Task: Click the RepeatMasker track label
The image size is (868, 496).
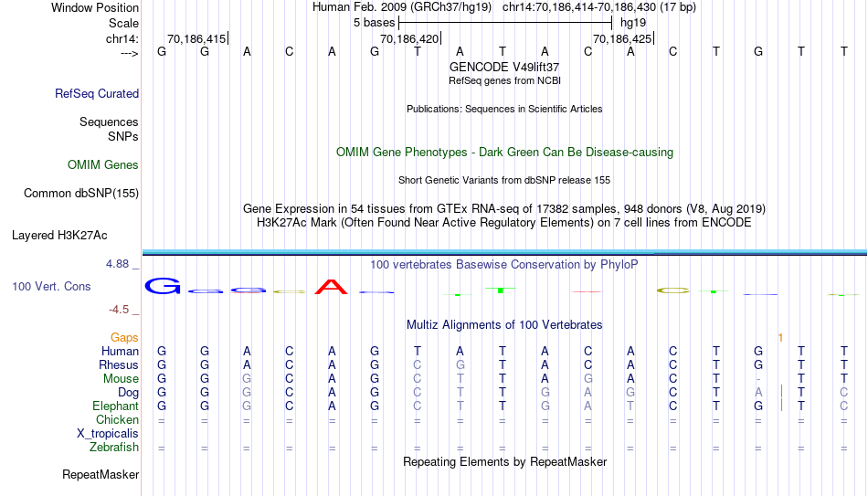Action: pos(101,475)
